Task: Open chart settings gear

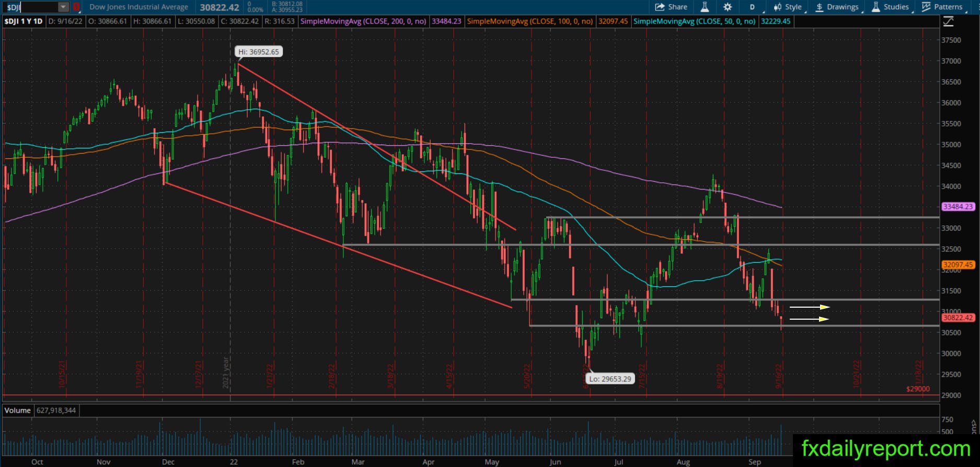Action: click(x=728, y=7)
